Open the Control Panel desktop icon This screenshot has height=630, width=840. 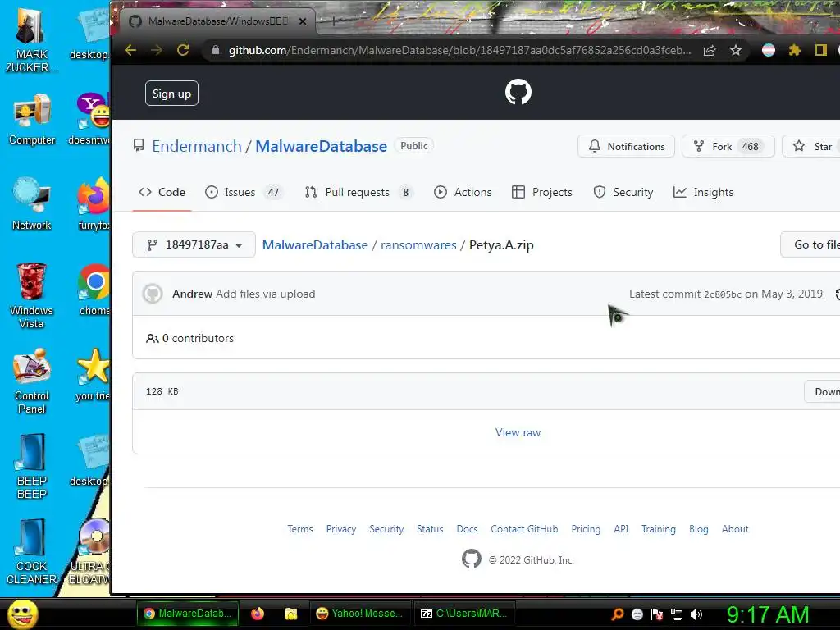(32, 381)
